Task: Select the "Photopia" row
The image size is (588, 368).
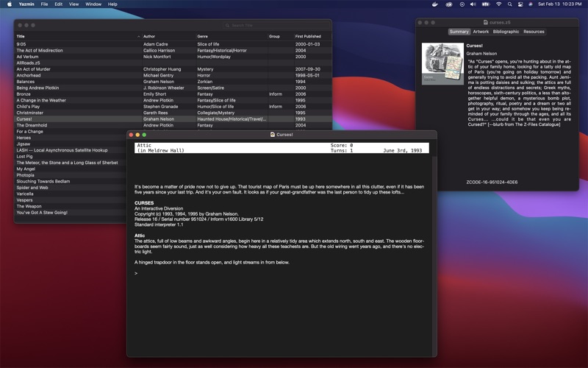Action: (x=71, y=175)
